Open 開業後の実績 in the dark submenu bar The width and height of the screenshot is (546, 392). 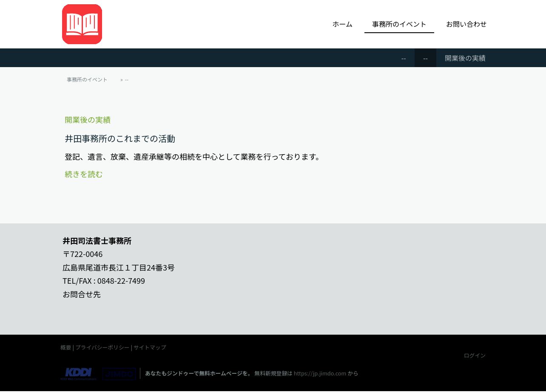click(465, 58)
